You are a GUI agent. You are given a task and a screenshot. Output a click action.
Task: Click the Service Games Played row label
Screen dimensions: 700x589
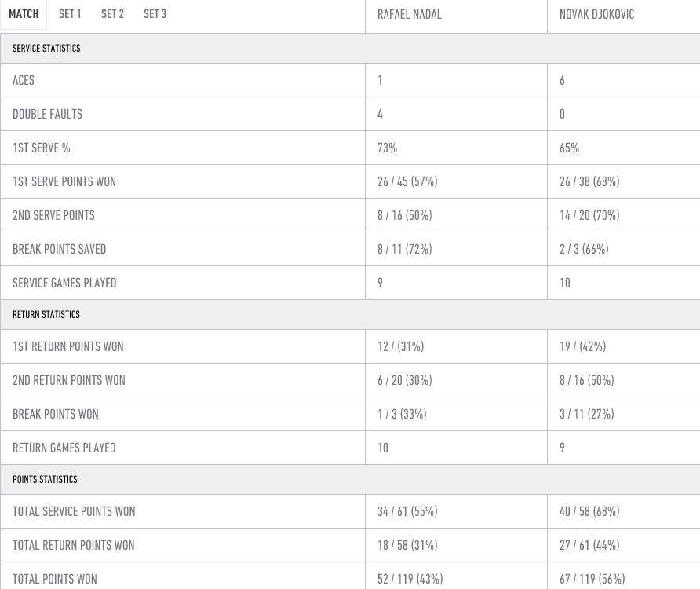point(64,283)
